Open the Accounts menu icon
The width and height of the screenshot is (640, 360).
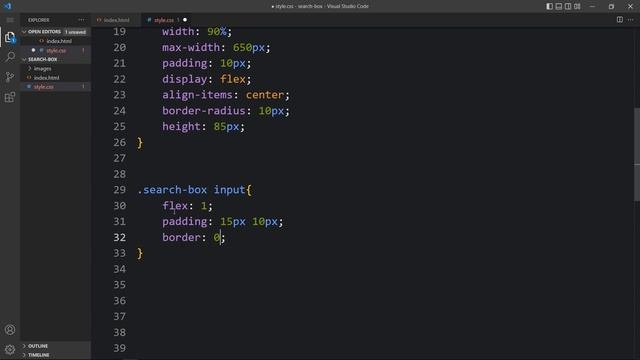pyautogui.click(x=10, y=329)
